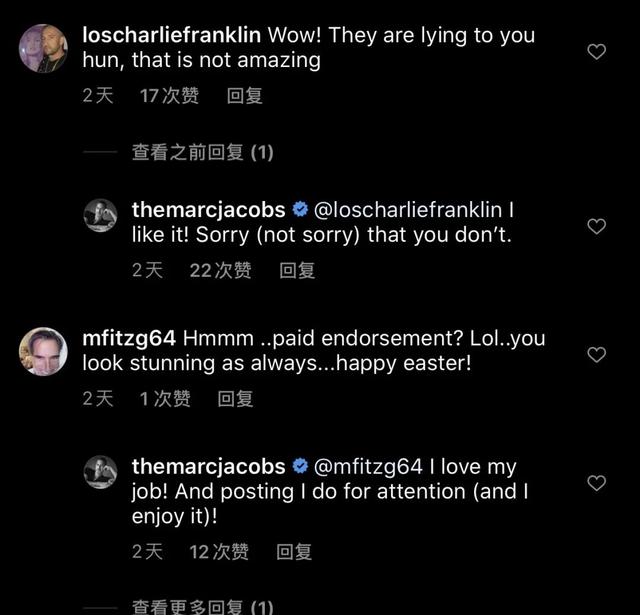The height and width of the screenshot is (615, 640).
Task: Like themarcjacobs' reply to loscharliefranklin
Action: pyautogui.click(x=596, y=227)
